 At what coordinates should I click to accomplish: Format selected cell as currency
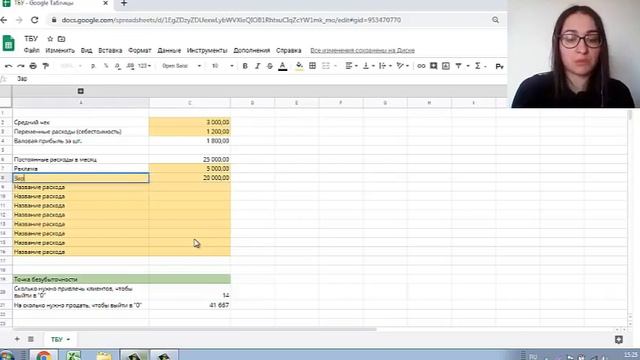[93, 66]
